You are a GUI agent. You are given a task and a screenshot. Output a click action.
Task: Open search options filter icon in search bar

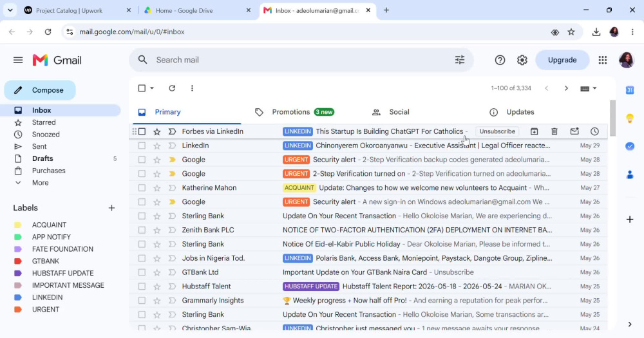pos(460,60)
